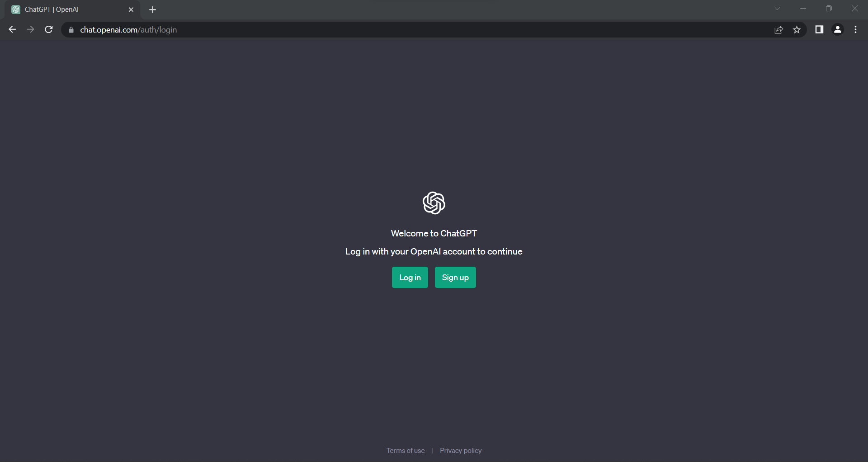Screen dimensions: 868x462
Task: Open the Terms of use link
Action: 406,451
